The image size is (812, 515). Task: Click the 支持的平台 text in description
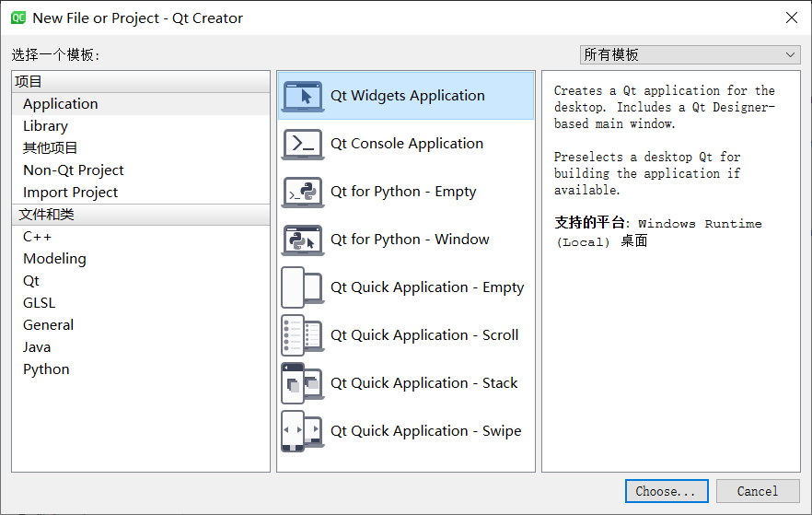[x=589, y=223]
